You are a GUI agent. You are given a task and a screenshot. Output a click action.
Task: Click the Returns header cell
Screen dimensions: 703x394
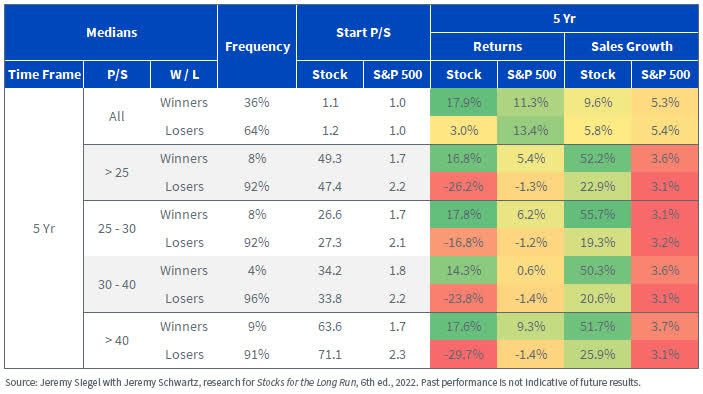point(497,47)
